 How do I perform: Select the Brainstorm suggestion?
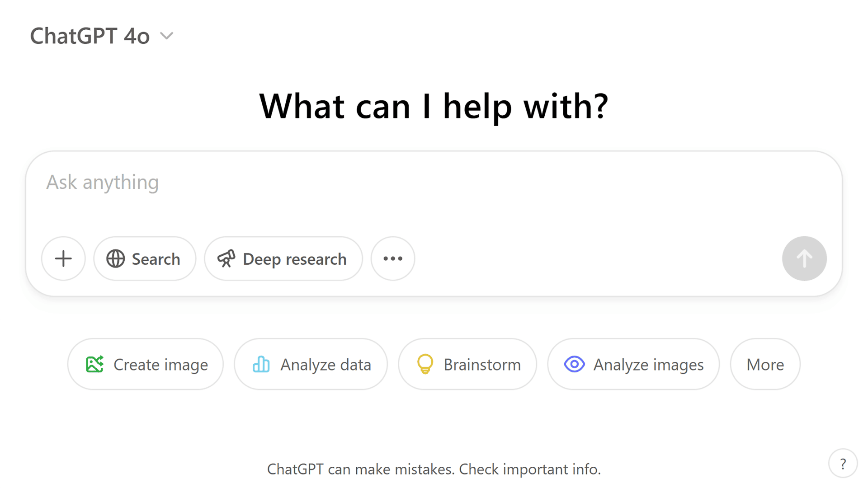pos(467,364)
